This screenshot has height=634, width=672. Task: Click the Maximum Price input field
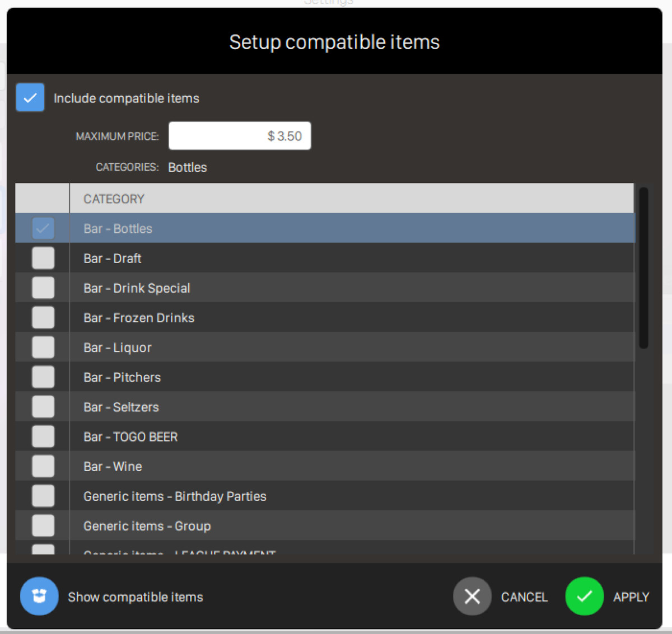(x=240, y=136)
